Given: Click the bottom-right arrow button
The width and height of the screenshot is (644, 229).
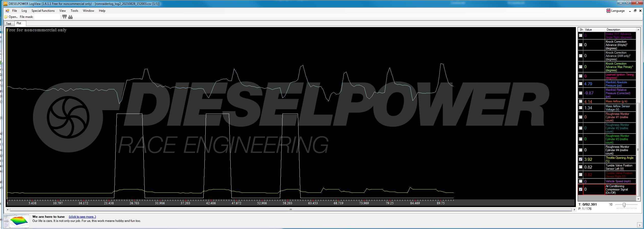Looking at the screenshot, I should click(x=639, y=225).
